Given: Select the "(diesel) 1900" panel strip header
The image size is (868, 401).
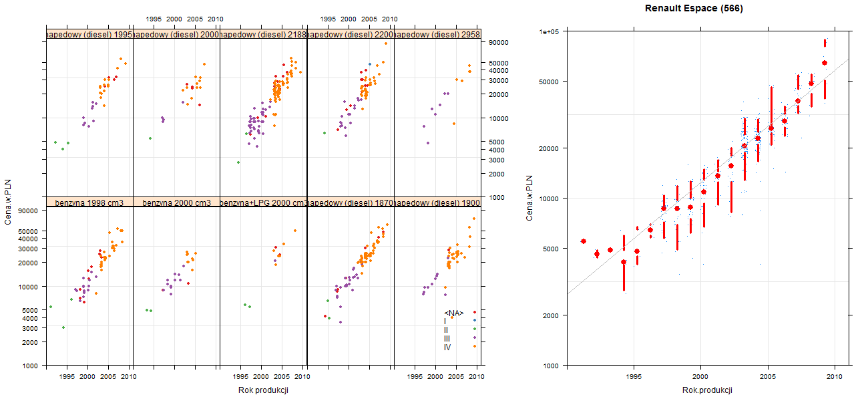Looking at the screenshot, I should 437,202.
